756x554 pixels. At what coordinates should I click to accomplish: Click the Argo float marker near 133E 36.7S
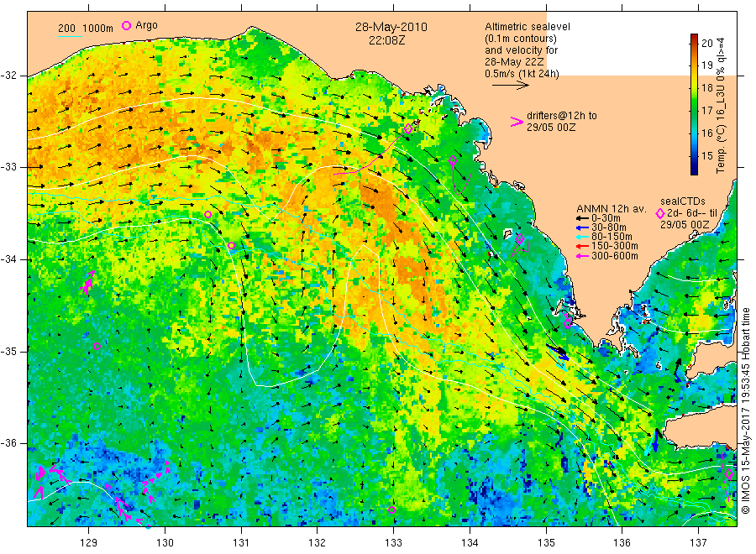(x=392, y=510)
